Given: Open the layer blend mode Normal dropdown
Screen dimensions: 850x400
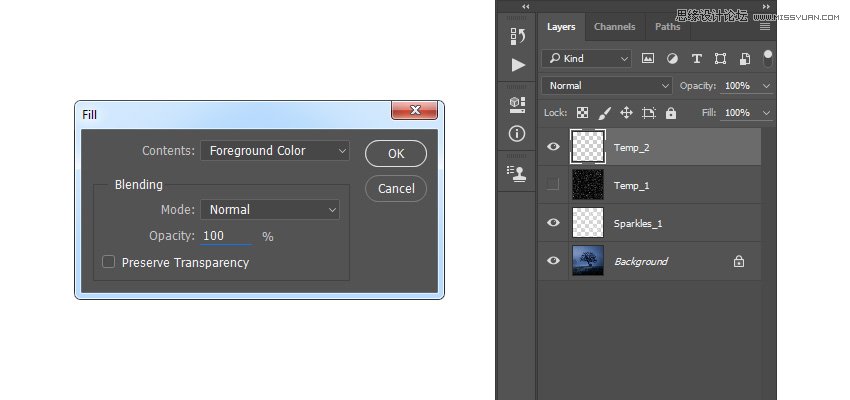Looking at the screenshot, I should [607, 86].
